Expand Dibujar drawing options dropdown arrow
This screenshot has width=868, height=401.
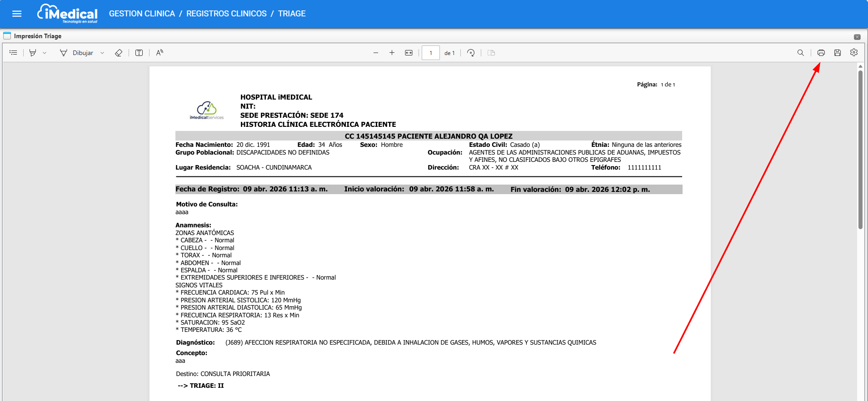pyautogui.click(x=102, y=53)
